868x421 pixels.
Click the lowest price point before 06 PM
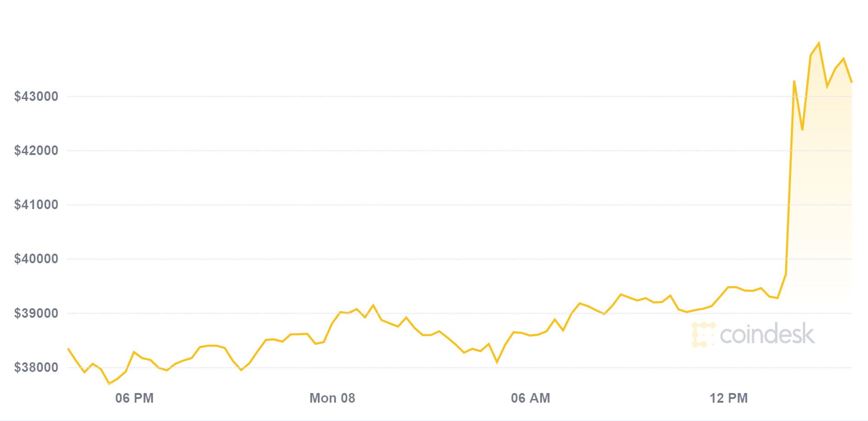[109, 383]
